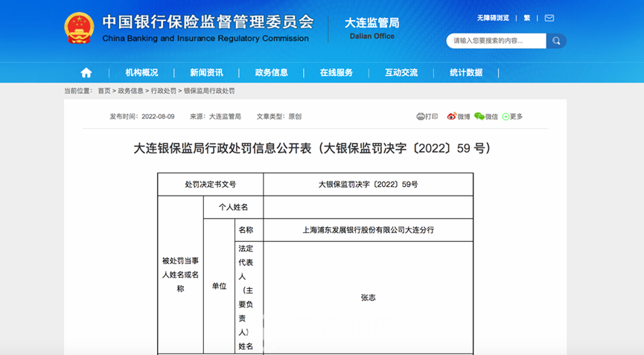This screenshot has width=644, height=355.
Task: Open the 互动交流 menu
Action: pyautogui.click(x=401, y=73)
